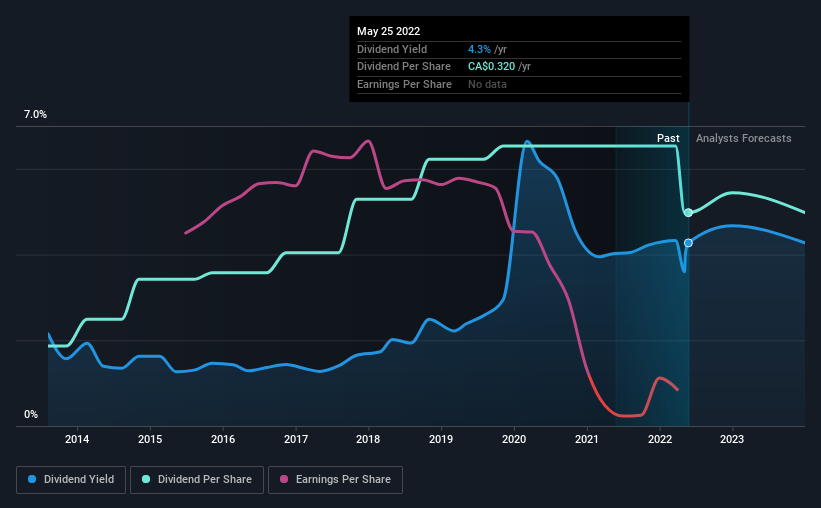The height and width of the screenshot is (508, 821).
Task: Click the Past section label
Action: click(x=668, y=138)
